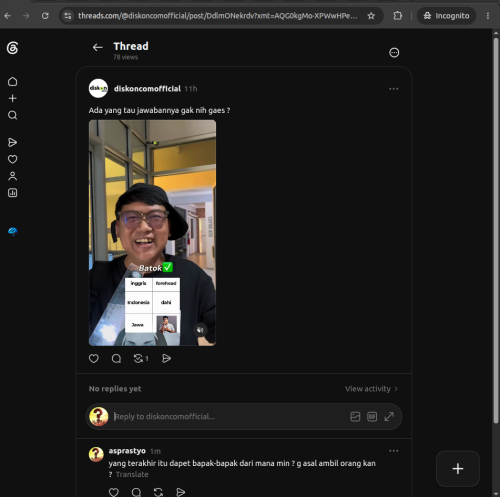Open Profile icon in sidebar

coord(13,176)
